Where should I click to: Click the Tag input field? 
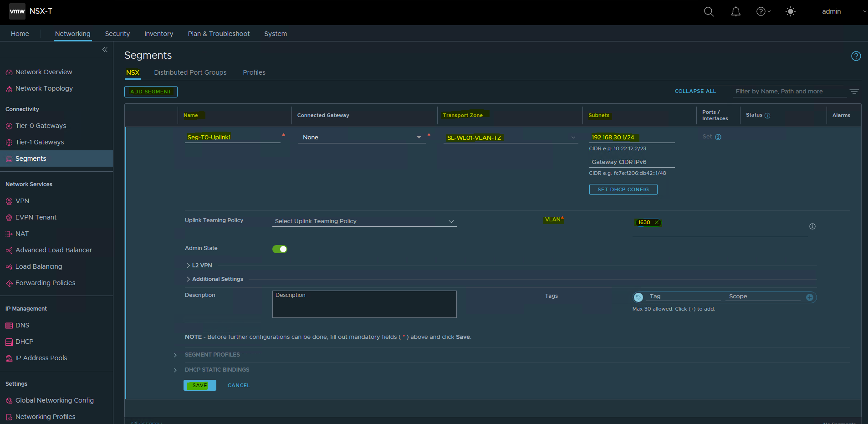pos(684,297)
